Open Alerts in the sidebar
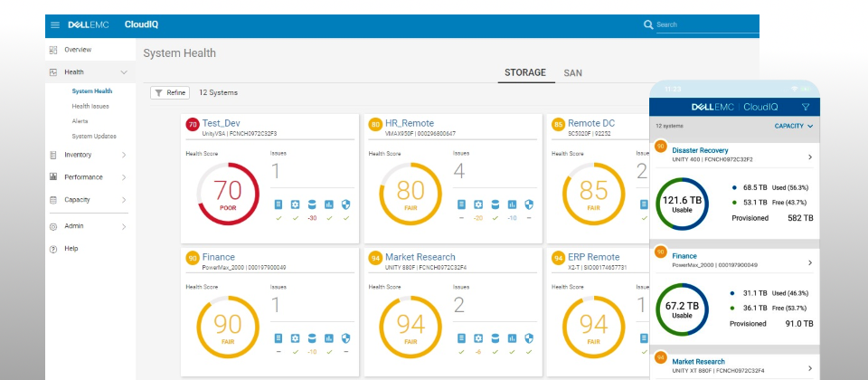 [x=80, y=121]
